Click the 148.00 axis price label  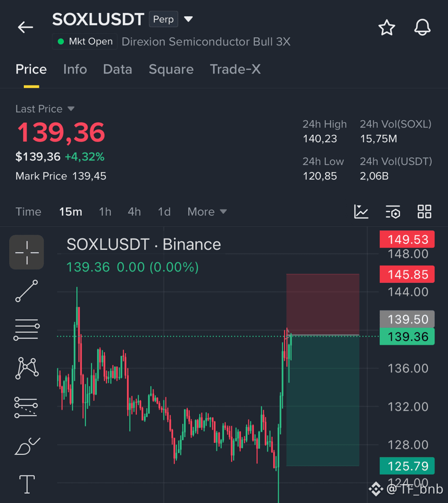click(x=408, y=254)
